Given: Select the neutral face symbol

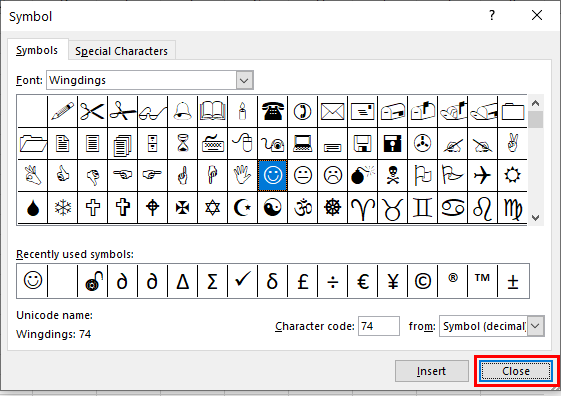Looking at the screenshot, I should tap(303, 176).
